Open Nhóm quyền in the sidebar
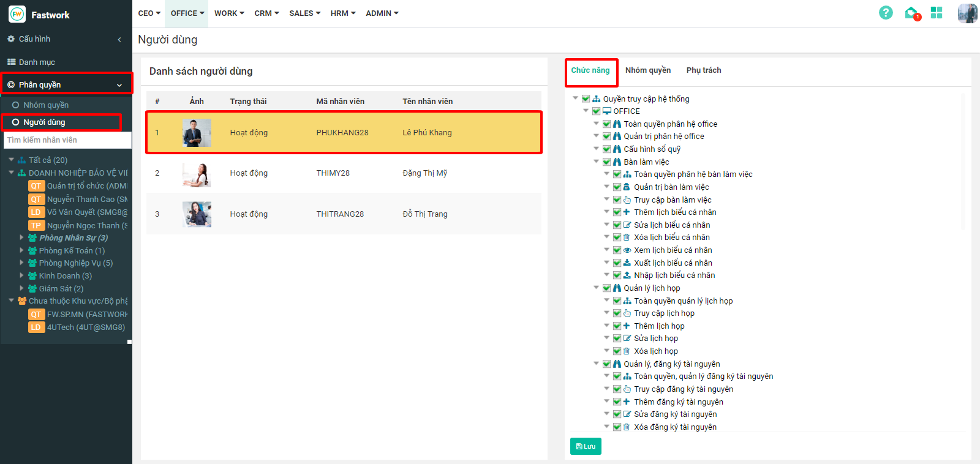Screen dimensions: 980x464 (x=46, y=105)
